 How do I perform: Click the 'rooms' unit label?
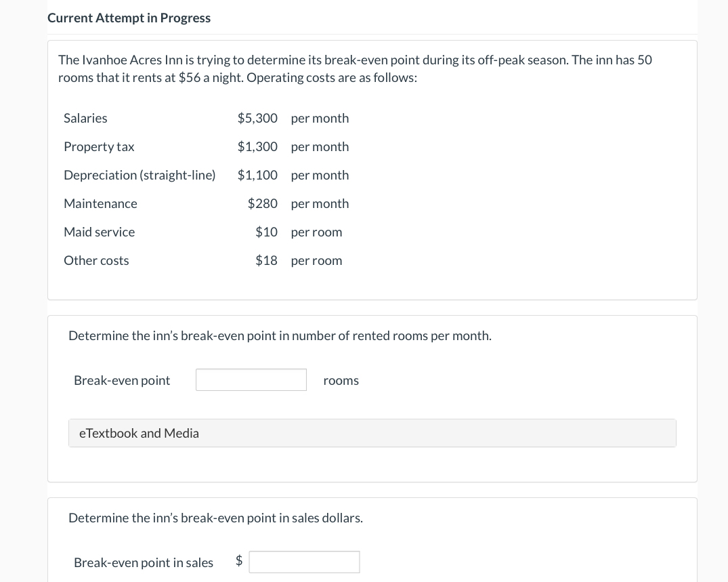[x=341, y=380]
